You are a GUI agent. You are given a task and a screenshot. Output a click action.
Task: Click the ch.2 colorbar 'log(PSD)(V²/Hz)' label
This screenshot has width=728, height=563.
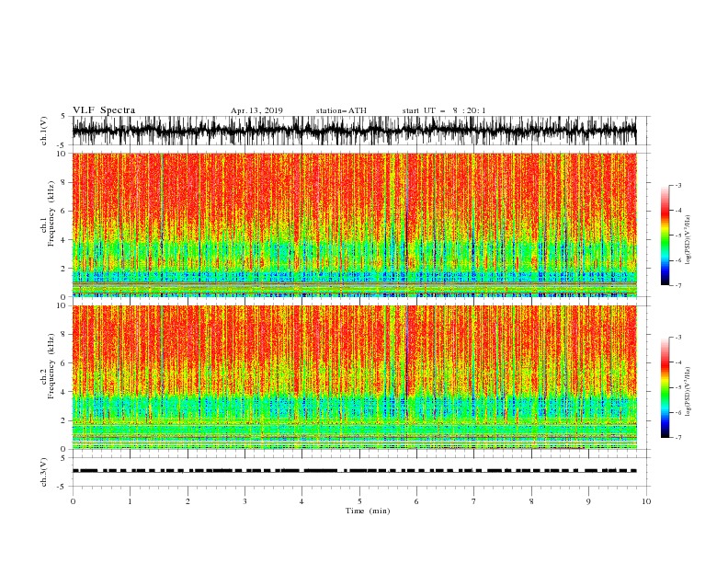pyautogui.click(x=688, y=392)
